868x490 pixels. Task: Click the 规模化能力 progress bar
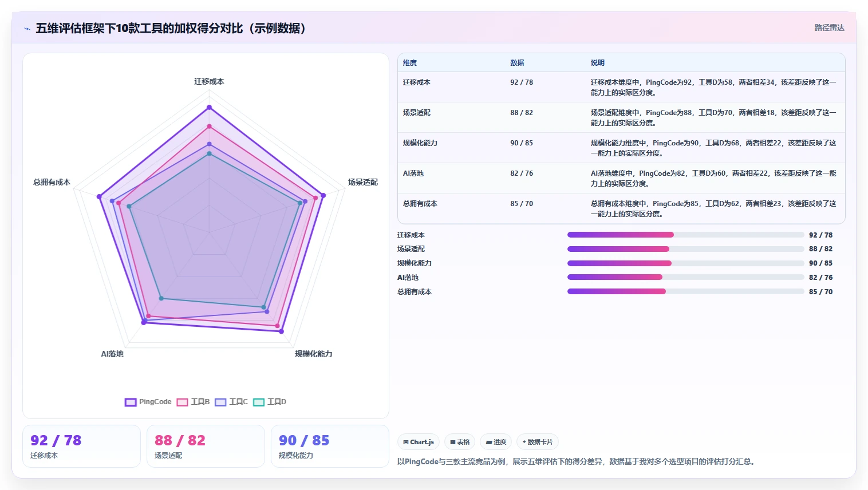(x=685, y=263)
